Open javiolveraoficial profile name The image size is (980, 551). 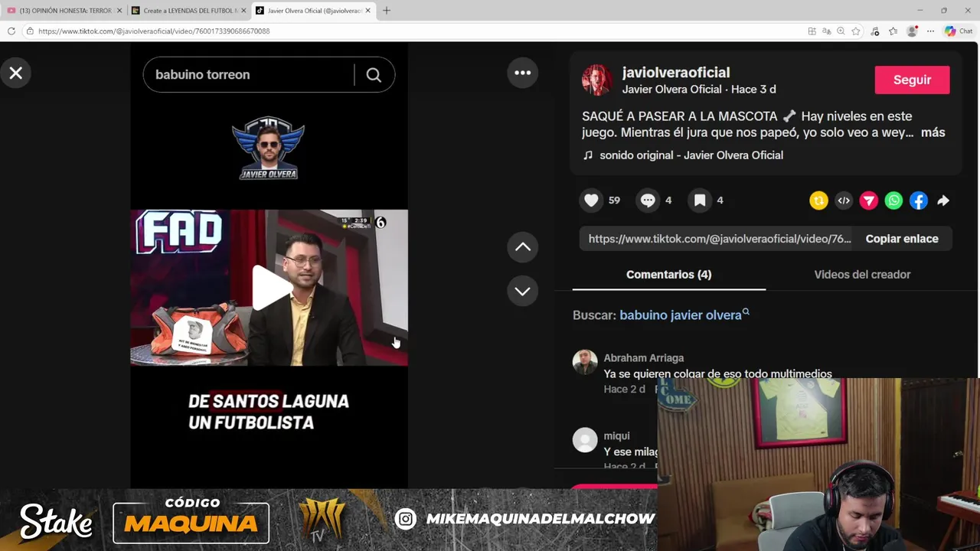[676, 73]
